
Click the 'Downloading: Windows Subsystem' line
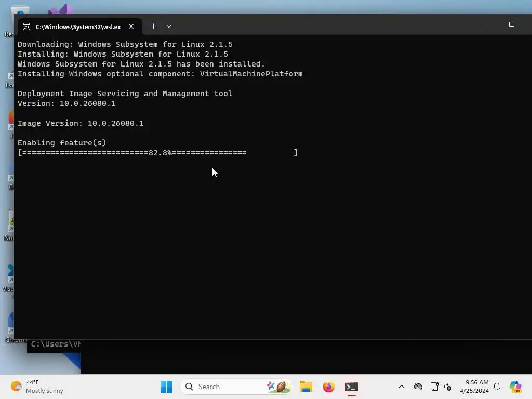pos(125,45)
